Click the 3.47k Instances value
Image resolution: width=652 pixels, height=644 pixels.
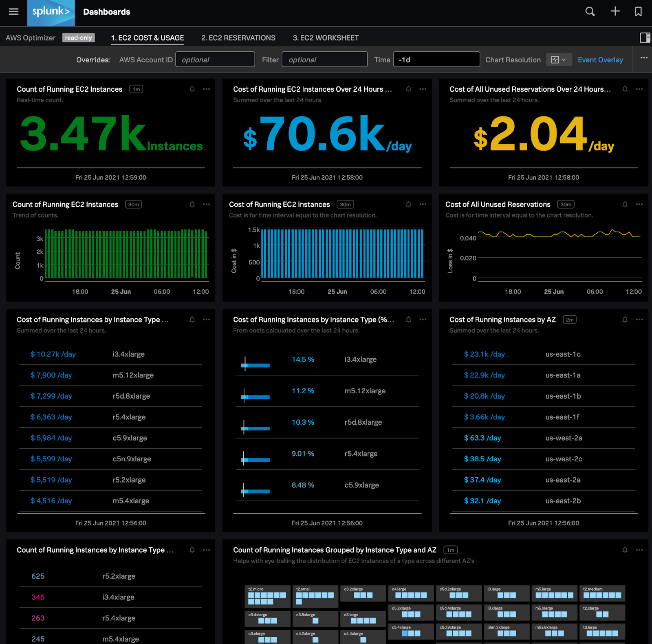[111, 133]
